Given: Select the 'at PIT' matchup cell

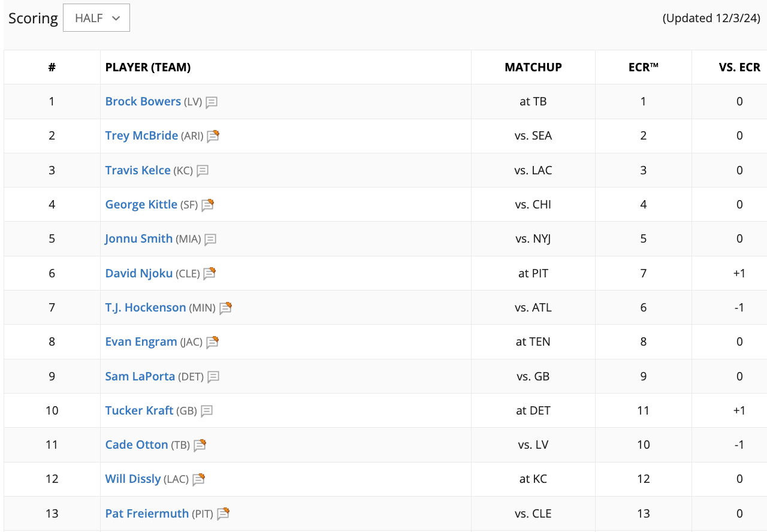Looking at the screenshot, I should pos(533,273).
